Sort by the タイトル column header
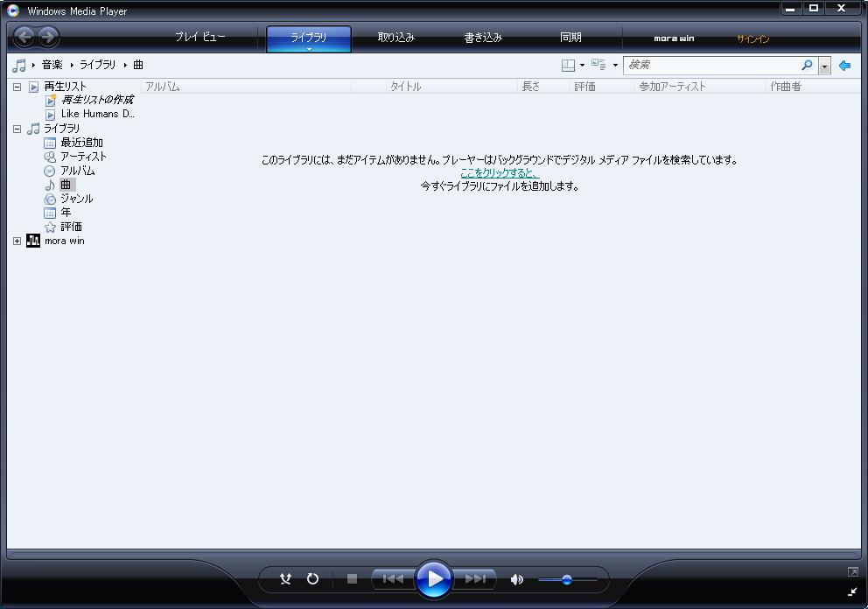868x609 pixels. point(451,87)
